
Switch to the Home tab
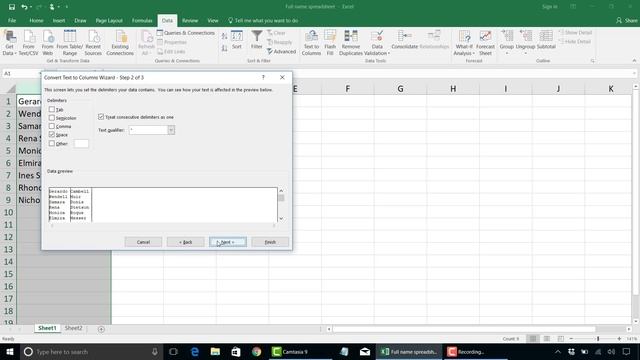36,20
